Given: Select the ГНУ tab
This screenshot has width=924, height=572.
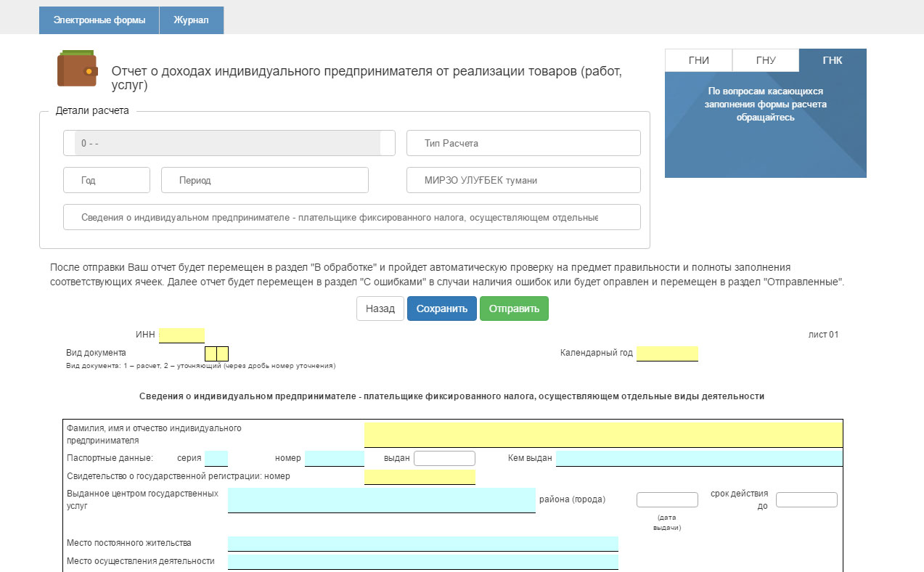Looking at the screenshot, I should coord(766,60).
